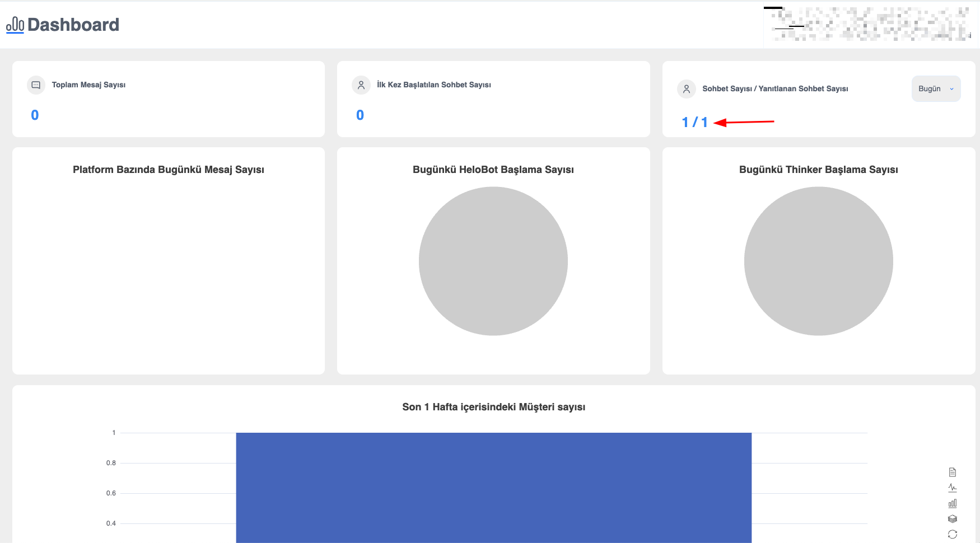Click the message icon beside Toplam Mesaj Sayısı
Viewport: 980px width, 543px height.
click(36, 85)
